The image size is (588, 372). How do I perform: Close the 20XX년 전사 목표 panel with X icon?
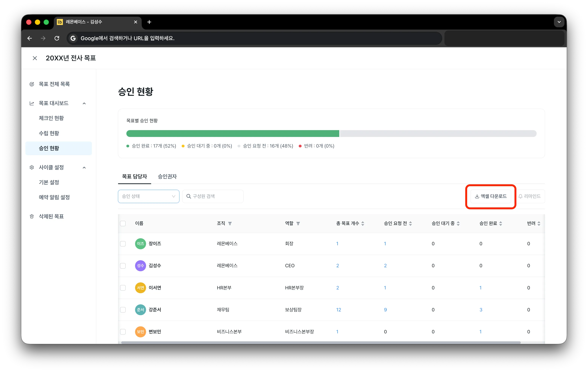[x=35, y=58]
